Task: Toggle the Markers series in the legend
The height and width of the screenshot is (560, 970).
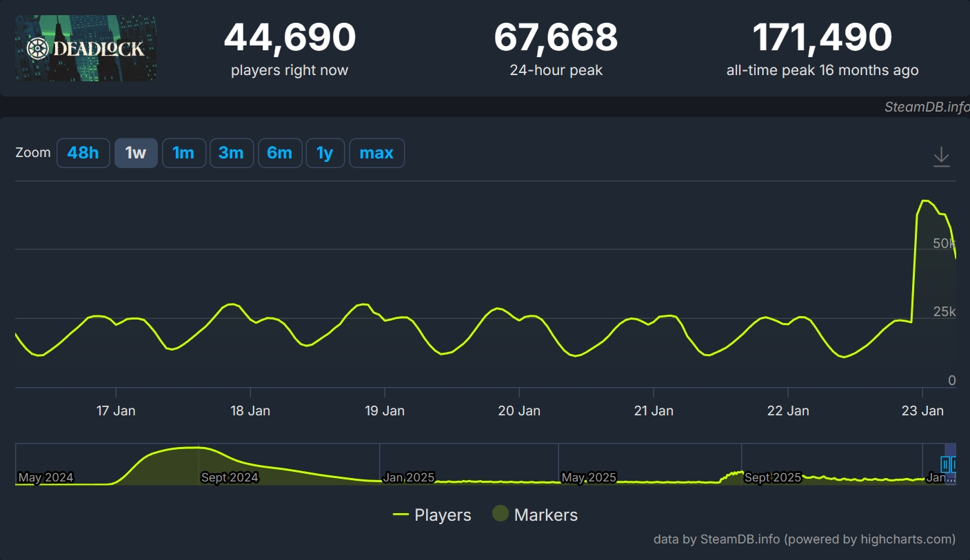Action: pyautogui.click(x=535, y=515)
